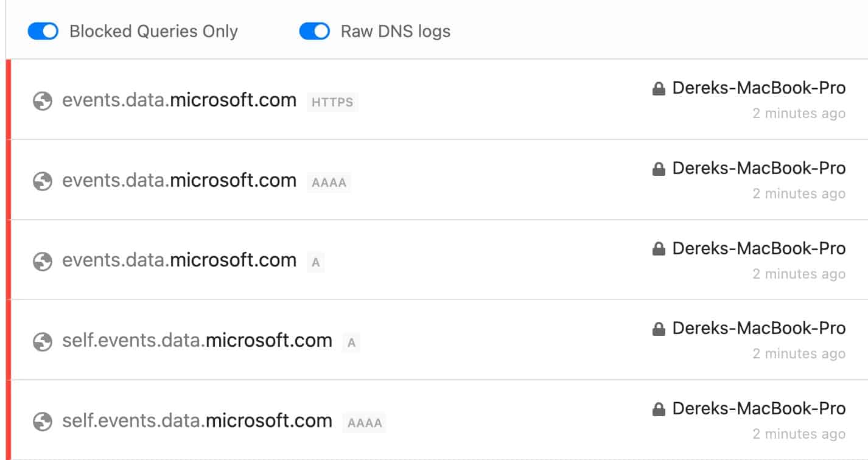The width and height of the screenshot is (868, 460).
Task: Click globe icon on HTTPS events.data.microsoft.com row
Action: click(43, 101)
